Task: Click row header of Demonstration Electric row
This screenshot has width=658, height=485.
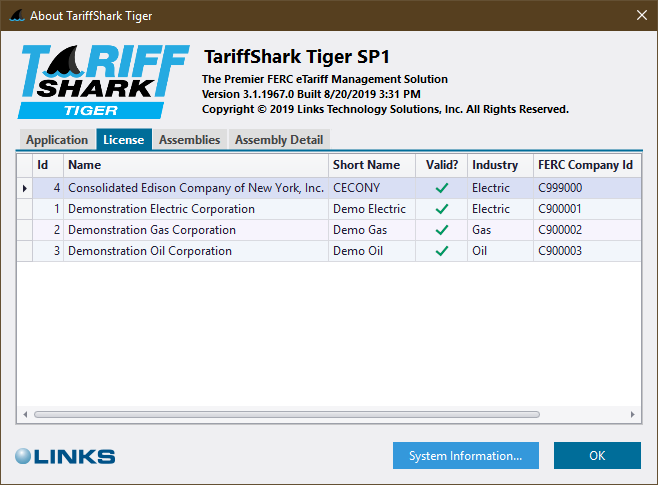Action: click(x=25, y=209)
